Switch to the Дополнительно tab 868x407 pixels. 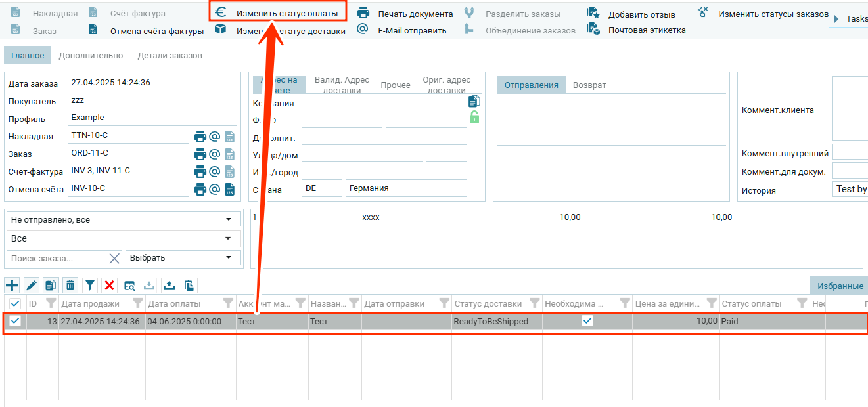coord(91,56)
